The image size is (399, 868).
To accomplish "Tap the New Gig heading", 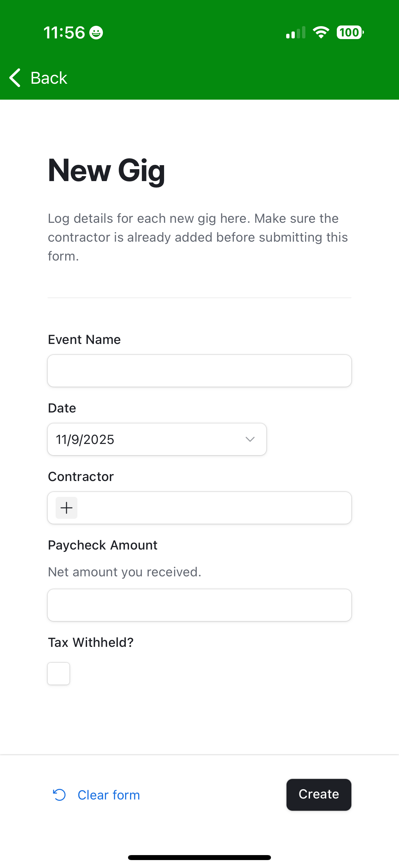I will (x=107, y=170).
